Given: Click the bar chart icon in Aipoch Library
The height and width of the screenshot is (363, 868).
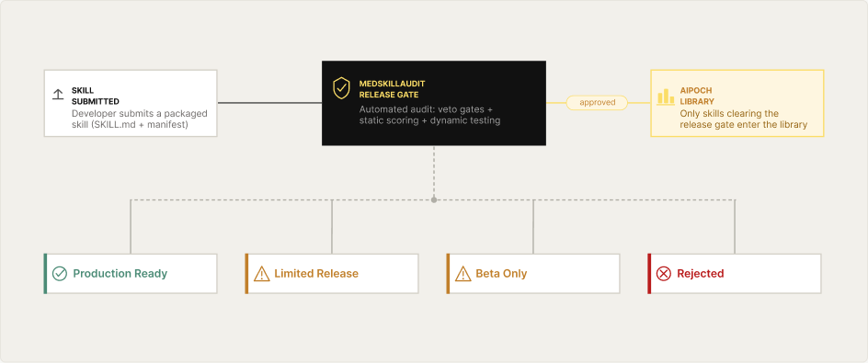Looking at the screenshot, I should click(x=666, y=96).
